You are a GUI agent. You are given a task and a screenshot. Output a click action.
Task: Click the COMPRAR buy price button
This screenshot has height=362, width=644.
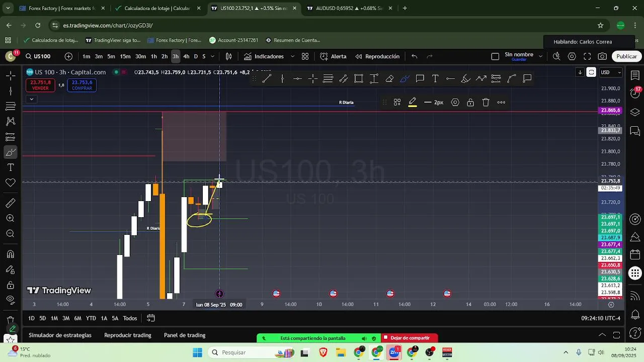pos(82,85)
